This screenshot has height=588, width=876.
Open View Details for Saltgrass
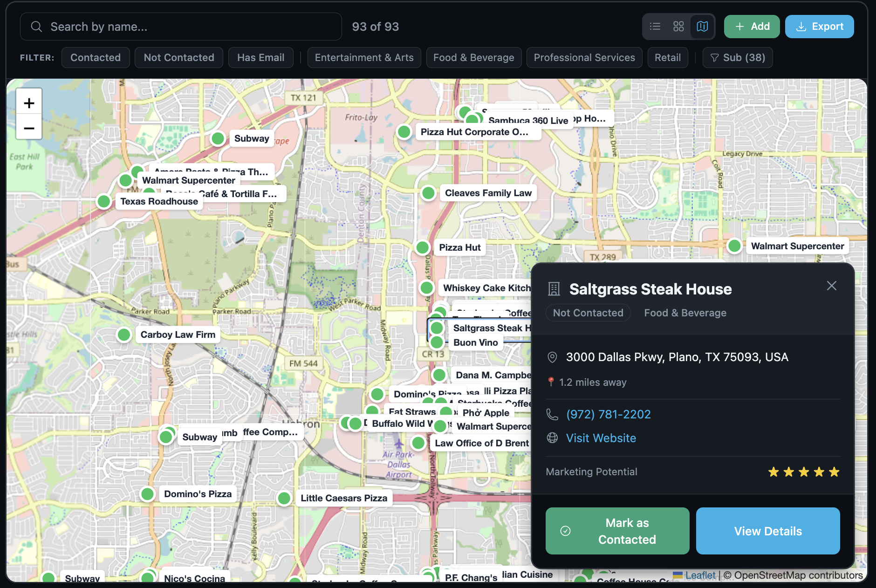[x=768, y=531]
